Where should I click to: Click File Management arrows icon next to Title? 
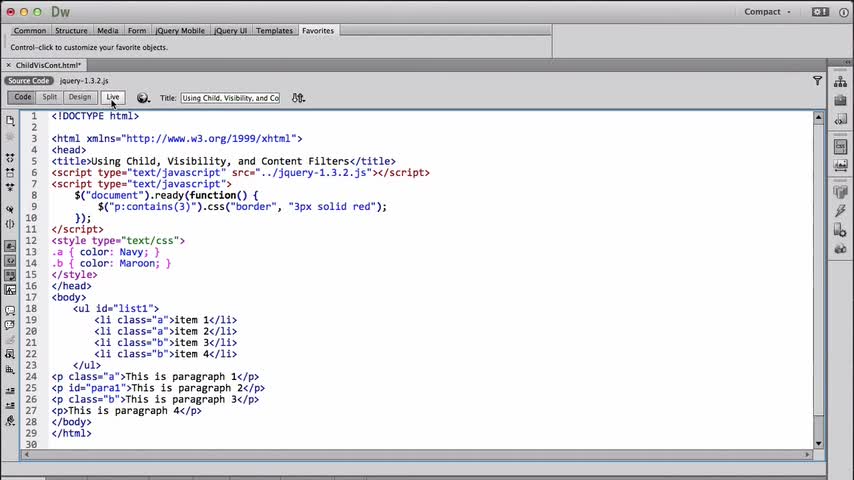[x=298, y=98]
